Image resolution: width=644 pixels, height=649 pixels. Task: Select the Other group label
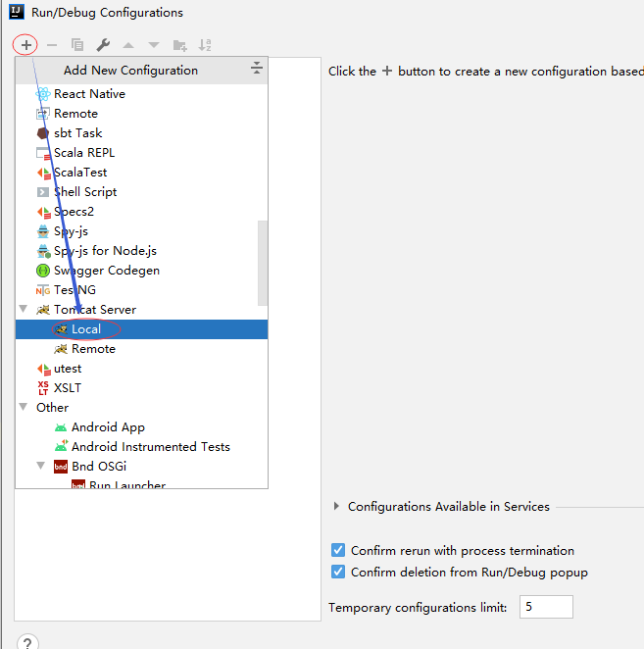point(52,407)
